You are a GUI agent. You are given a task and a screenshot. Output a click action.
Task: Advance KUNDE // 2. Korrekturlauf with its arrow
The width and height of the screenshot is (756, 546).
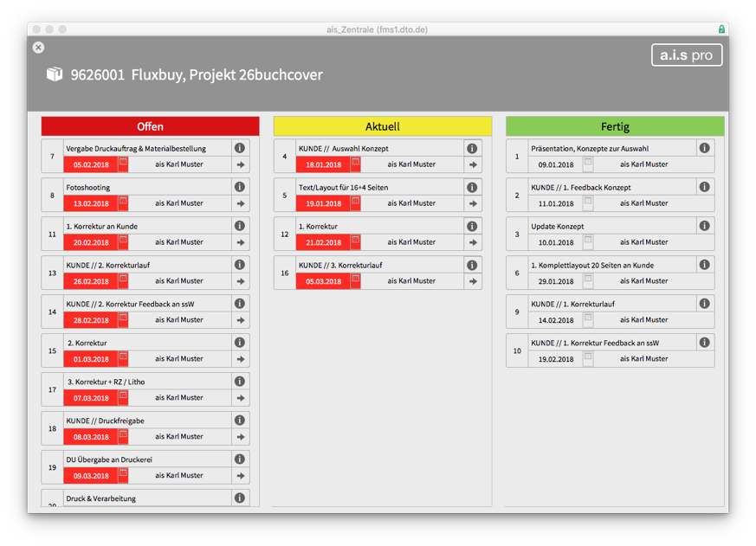[241, 281]
